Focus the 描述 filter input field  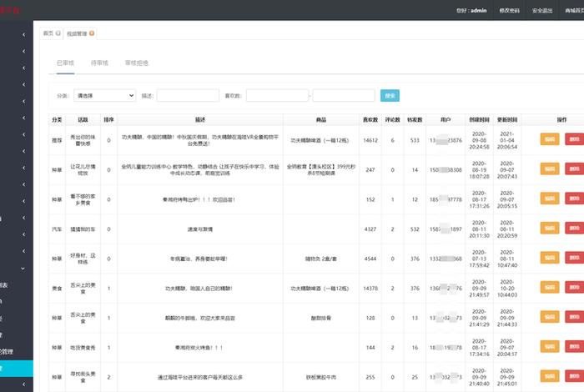point(188,96)
